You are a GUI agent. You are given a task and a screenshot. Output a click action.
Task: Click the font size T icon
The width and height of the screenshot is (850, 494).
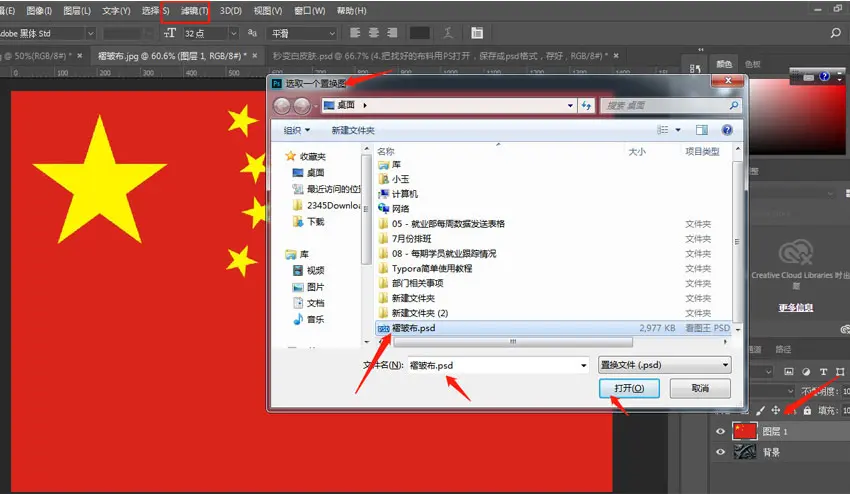(x=170, y=33)
